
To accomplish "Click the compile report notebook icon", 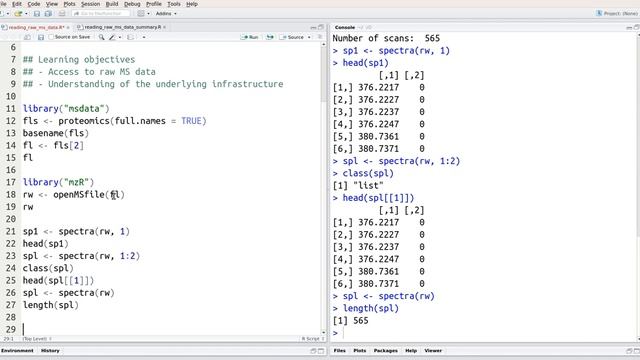I will click(131, 37).
